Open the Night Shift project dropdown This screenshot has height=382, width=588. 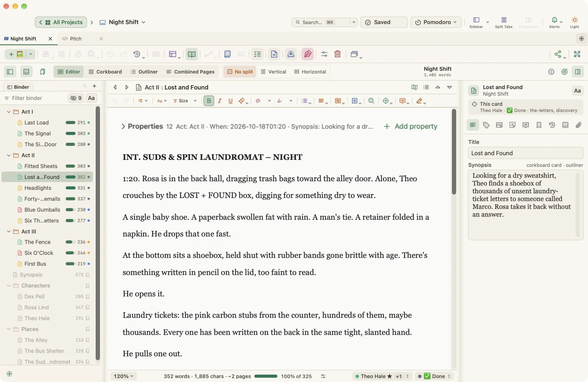click(x=122, y=22)
